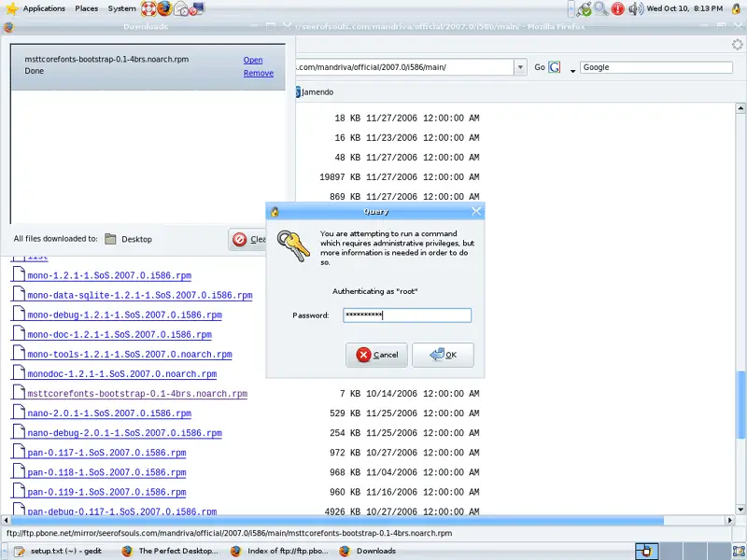Image resolution: width=747 pixels, height=560 pixels.
Task: Open the Jamendo bookmark
Action: click(x=315, y=91)
